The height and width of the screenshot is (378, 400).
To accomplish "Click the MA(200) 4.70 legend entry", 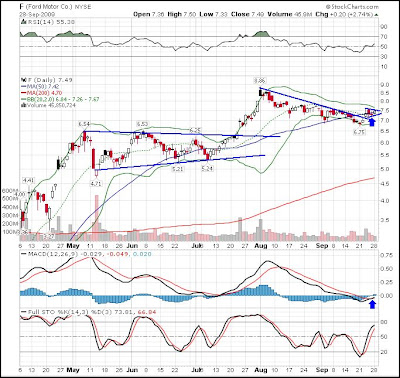I will click(x=42, y=93).
